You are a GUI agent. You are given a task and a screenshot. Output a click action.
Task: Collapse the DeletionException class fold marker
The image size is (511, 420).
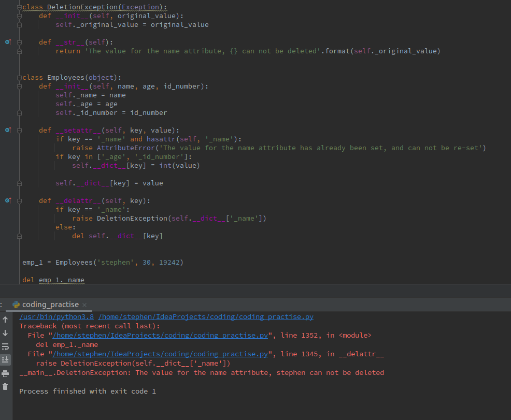click(19, 7)
